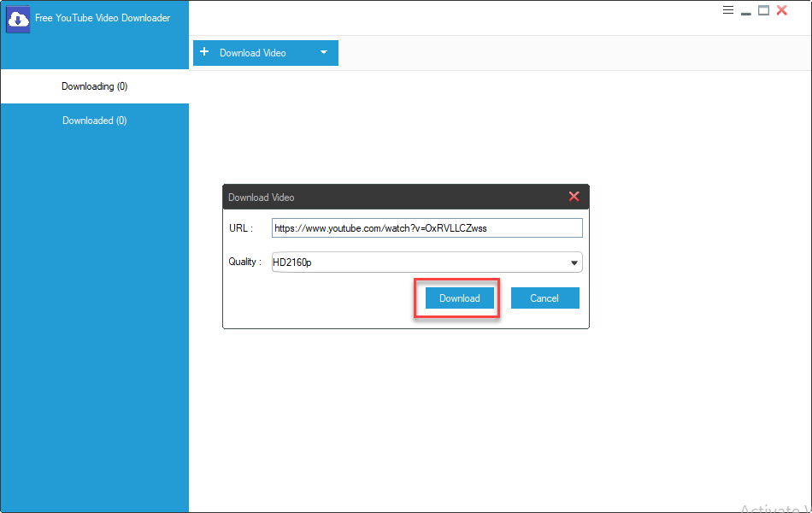
Task: Minimize the application window
Action: tap(746, 12)
